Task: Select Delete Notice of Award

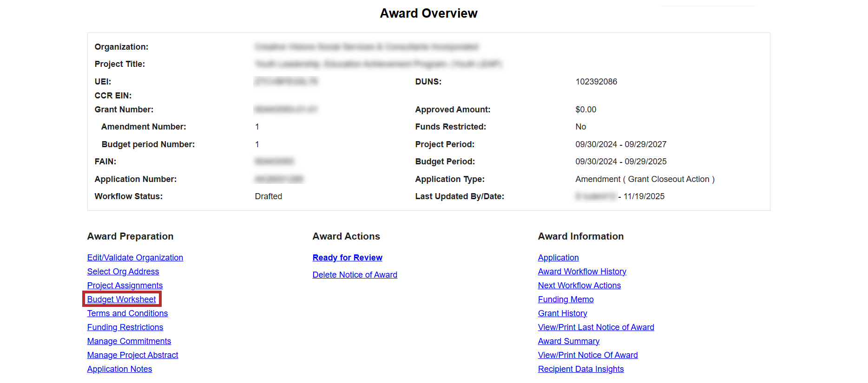Action: point(355,275)
